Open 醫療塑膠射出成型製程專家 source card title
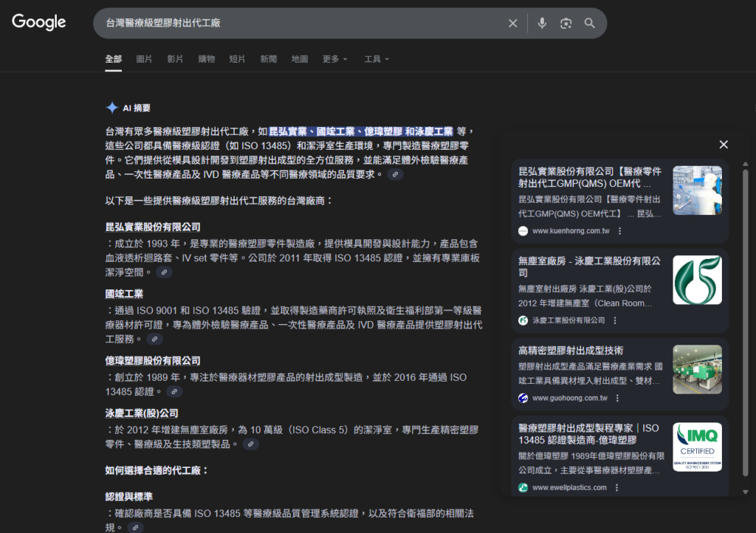Viewport: 756px width, 533px height. pyautogui.click(x=588, y=434)
